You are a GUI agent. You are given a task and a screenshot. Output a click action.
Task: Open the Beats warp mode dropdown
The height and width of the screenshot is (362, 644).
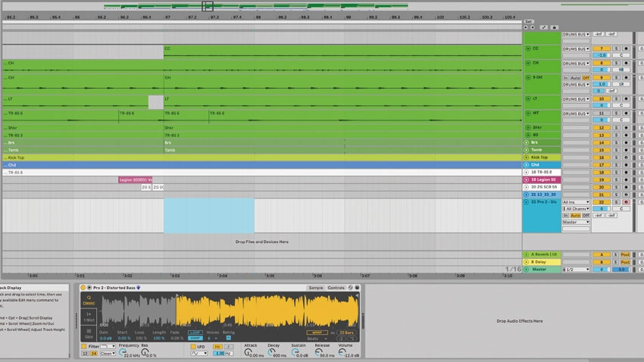(x=317, y=339)
